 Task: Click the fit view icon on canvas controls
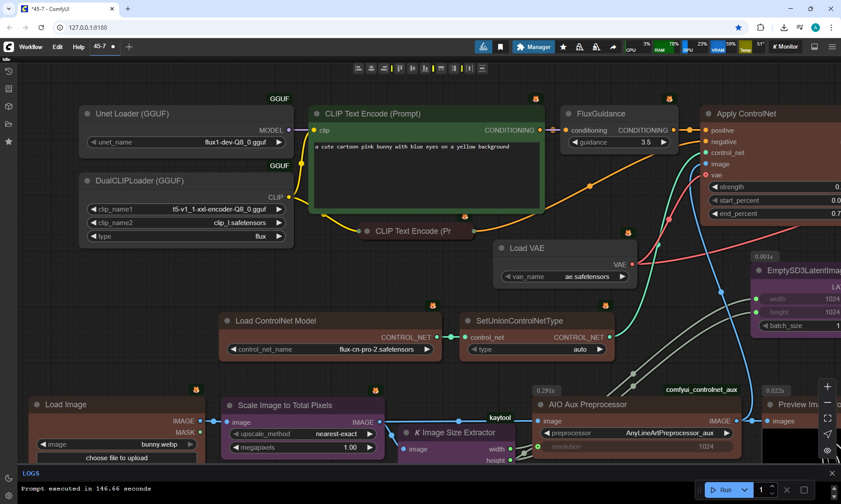pos(827,418)
